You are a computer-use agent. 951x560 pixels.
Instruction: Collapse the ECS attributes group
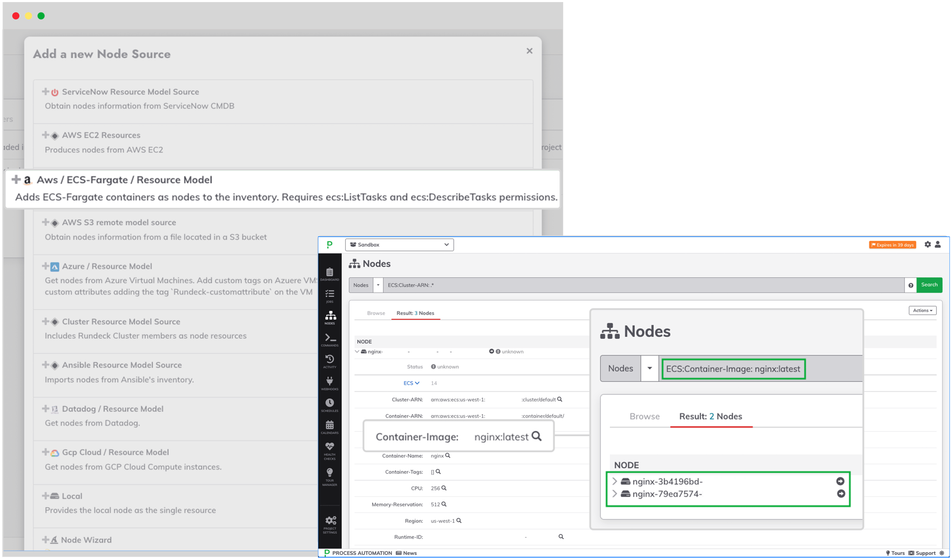tap(411, 383)
